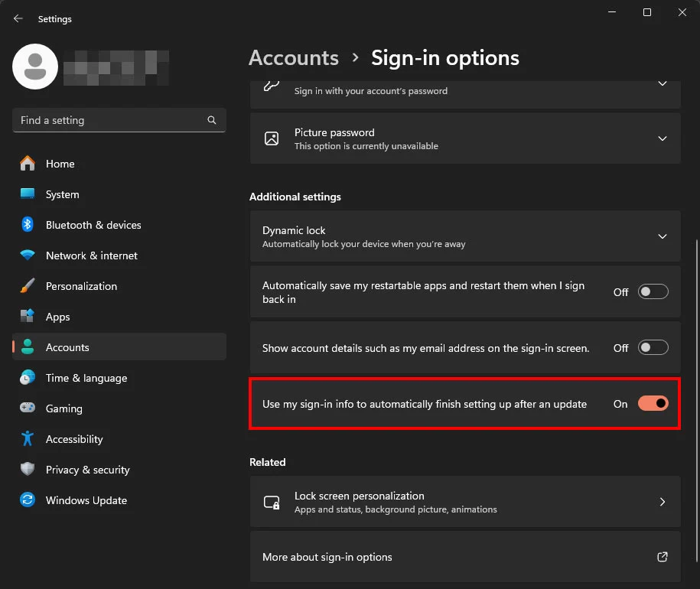Click the 'Related' section heading
The width and height of the screenshot is (700, 589).
pos(268,462)
